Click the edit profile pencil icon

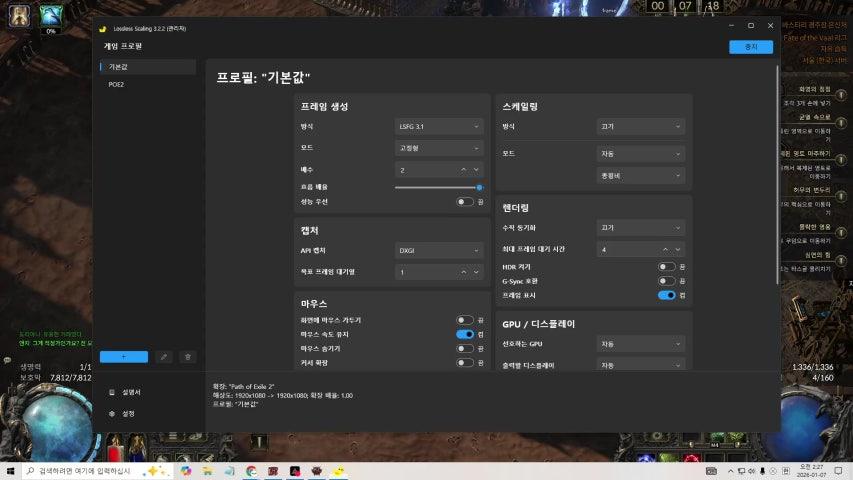164,356
